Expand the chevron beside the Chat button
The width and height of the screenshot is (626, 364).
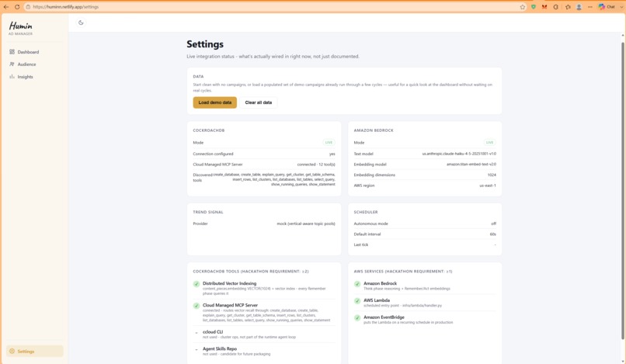pos(621,7)
